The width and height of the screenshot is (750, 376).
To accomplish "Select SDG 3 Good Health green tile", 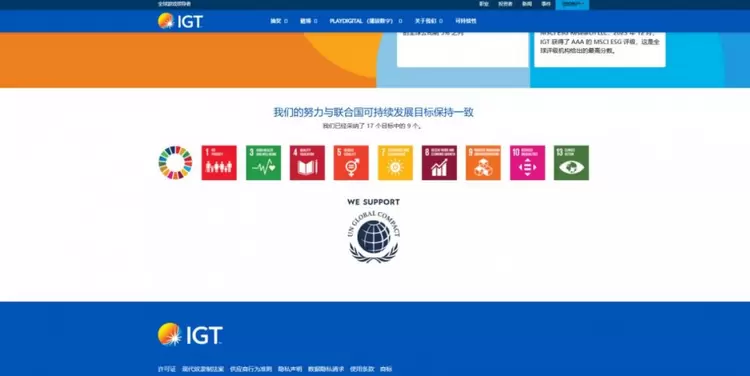I will (x=264, y=163).
